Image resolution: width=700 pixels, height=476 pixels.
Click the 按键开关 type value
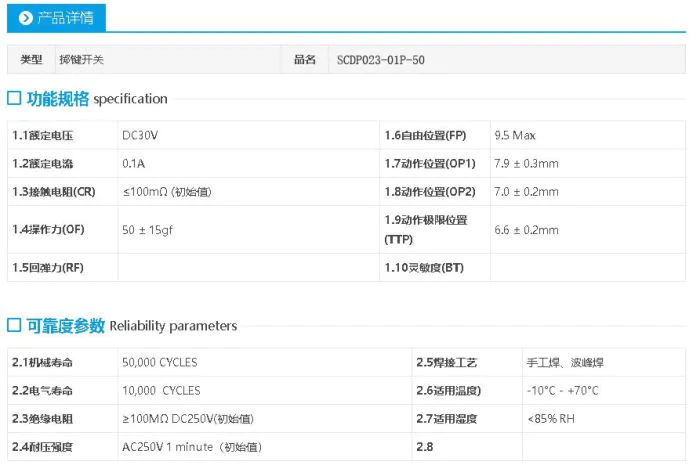pos(81,60)
